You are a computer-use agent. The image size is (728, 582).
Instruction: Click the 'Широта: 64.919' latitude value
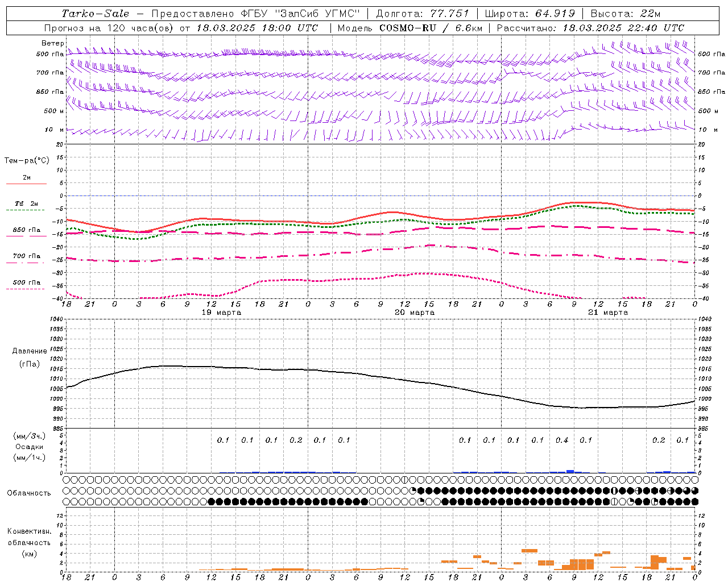click(x=530, y=14)
